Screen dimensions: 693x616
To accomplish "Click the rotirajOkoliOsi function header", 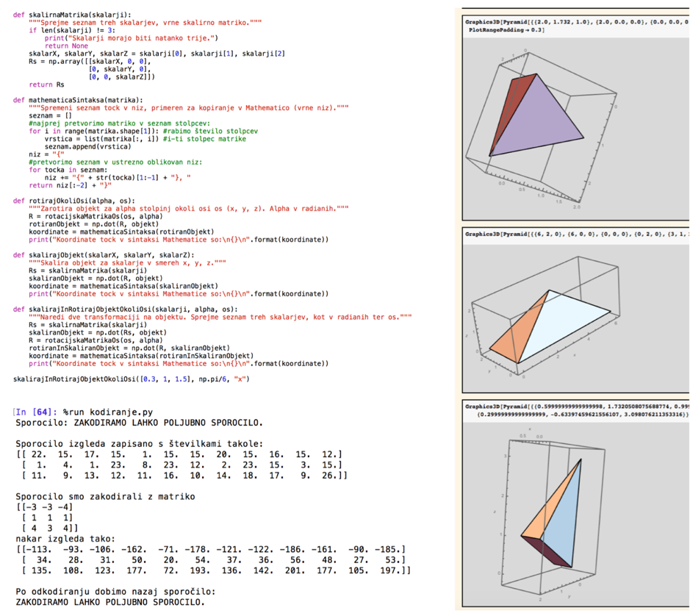I will [x=74, y=199].
